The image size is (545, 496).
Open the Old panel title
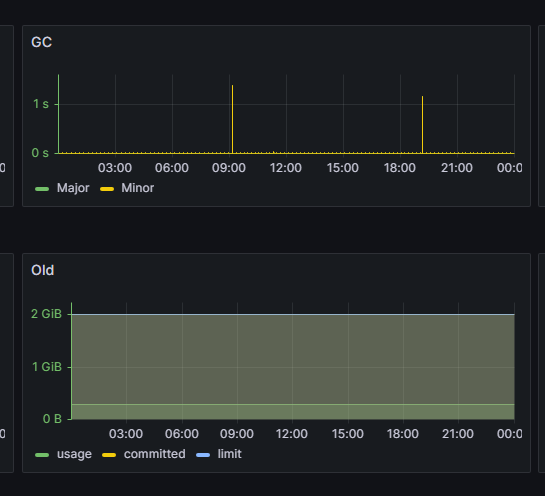coord(42,270)
